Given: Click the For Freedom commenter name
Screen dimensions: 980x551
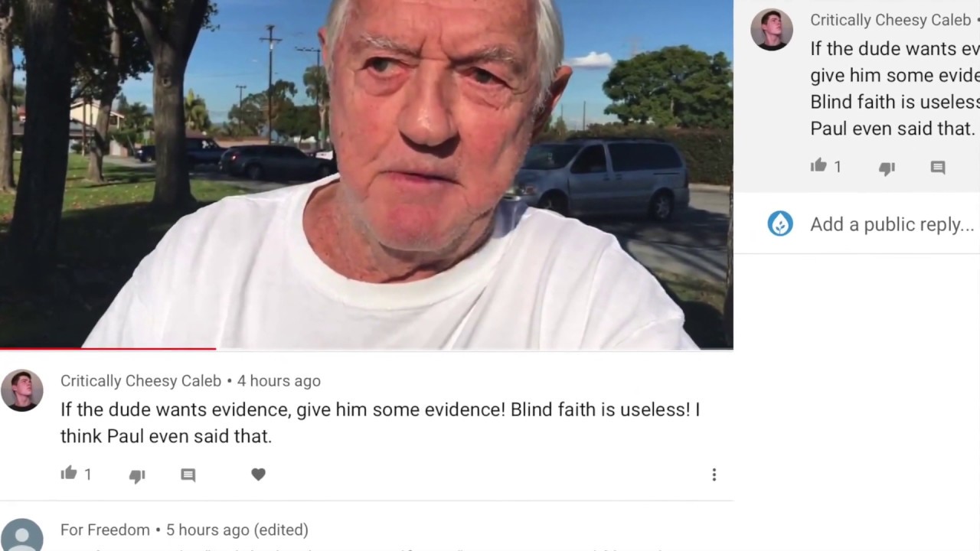Looking at the screenshot, I should (105, 530).
